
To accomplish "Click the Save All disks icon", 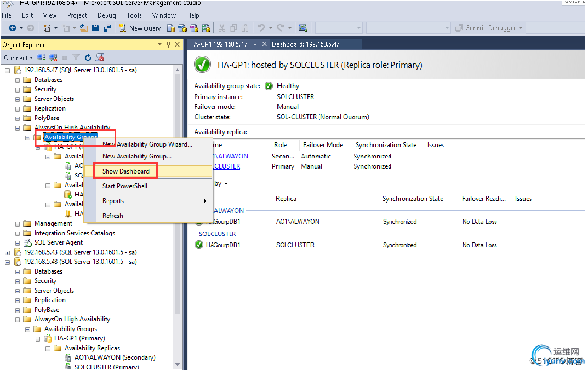I will [x=107, y=28].
